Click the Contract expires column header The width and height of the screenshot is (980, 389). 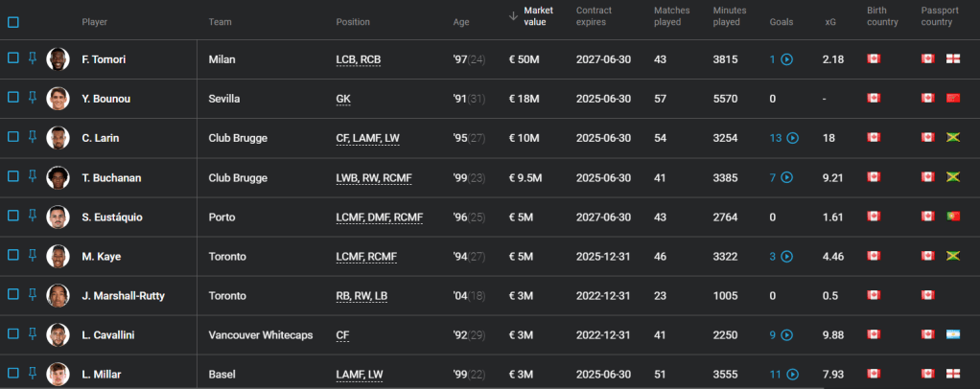(x=594, y=16)
